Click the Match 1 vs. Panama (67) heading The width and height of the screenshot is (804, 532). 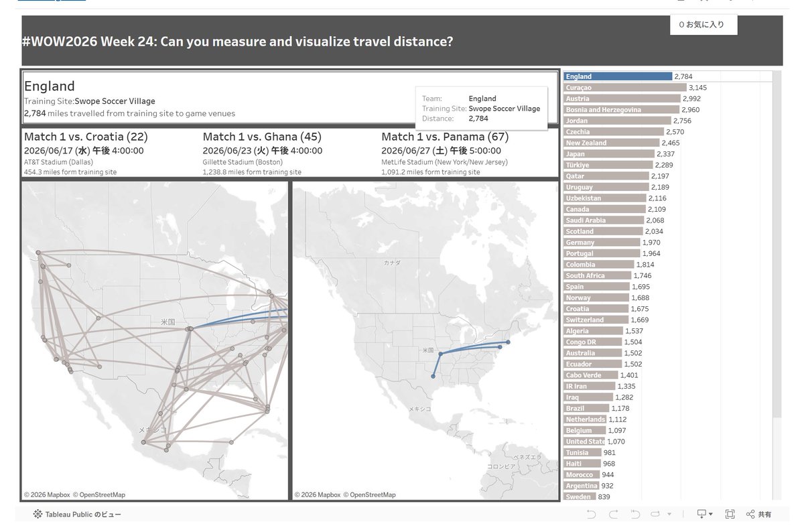click(x=445, y=137)
